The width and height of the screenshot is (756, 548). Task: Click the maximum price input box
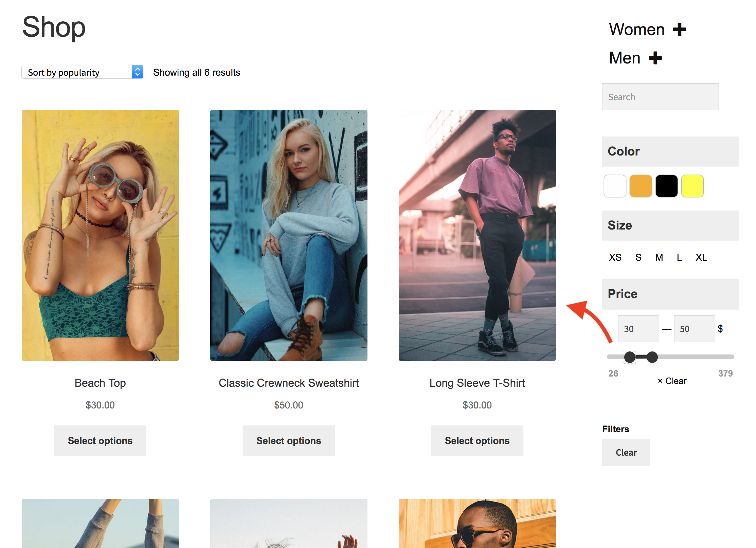pos(694,329)
